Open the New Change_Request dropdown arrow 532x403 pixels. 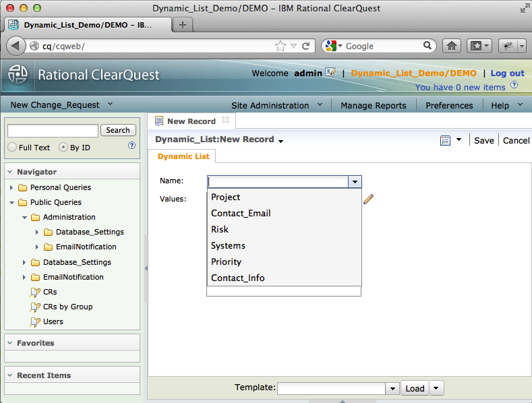click(x=110, y=104)
